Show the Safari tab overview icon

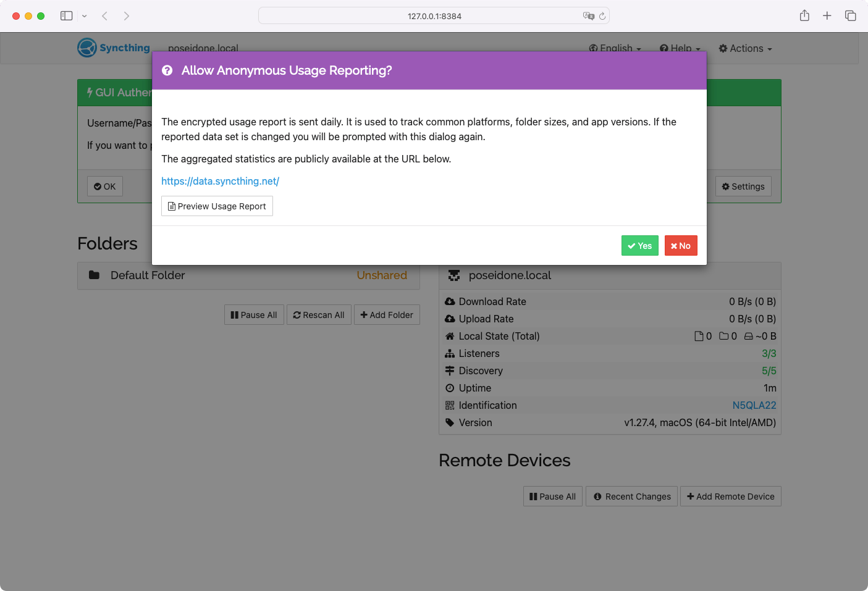(x=851, y=16)
